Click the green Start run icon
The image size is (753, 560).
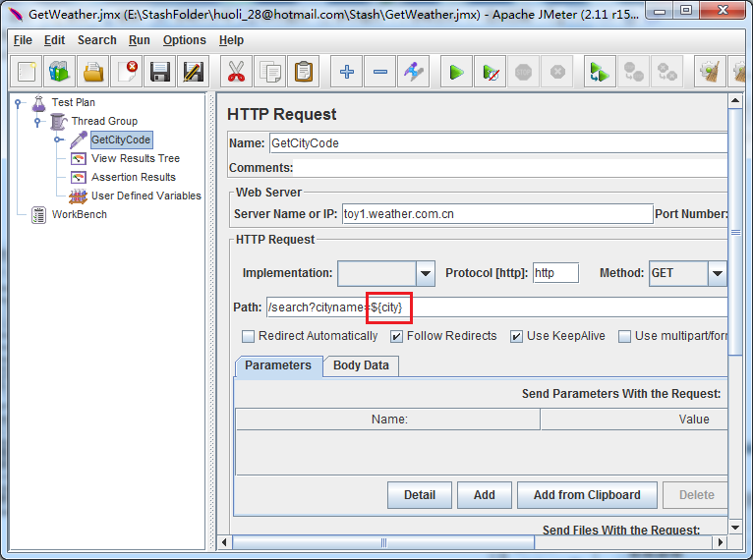tap(456, 72)
